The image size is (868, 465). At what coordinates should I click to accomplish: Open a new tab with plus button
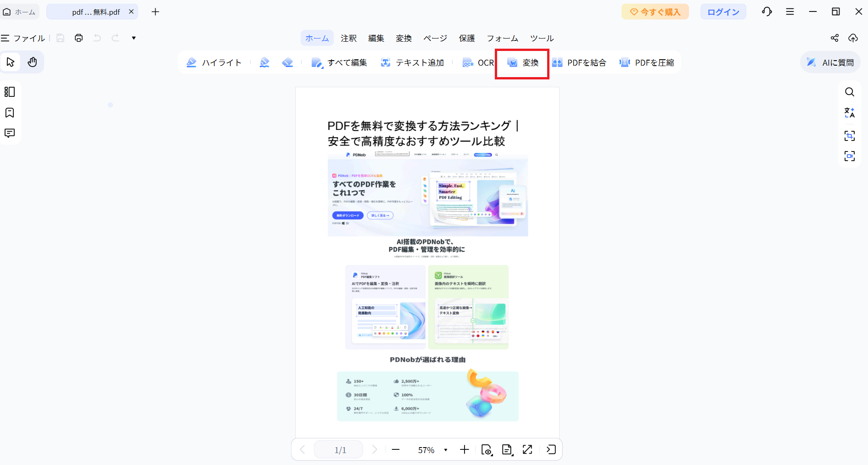155,12
